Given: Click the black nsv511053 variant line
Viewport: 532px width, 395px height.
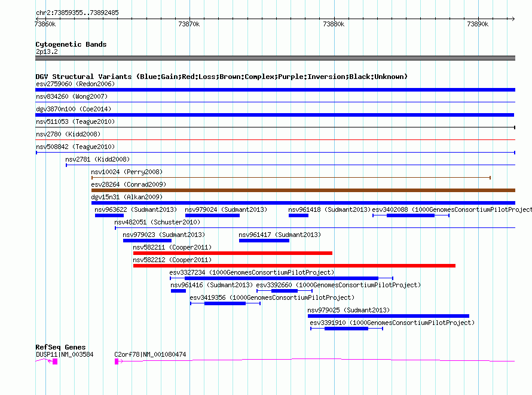Looking at the screenshot, I should pos(275,127).
